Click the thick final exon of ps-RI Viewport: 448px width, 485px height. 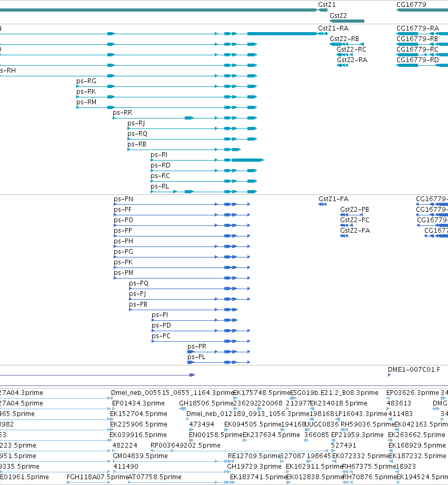pos(247,160)
